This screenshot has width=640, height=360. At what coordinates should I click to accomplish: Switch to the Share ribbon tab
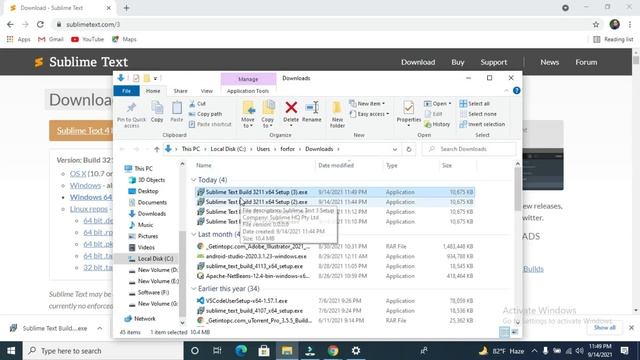tap(180, 91)
